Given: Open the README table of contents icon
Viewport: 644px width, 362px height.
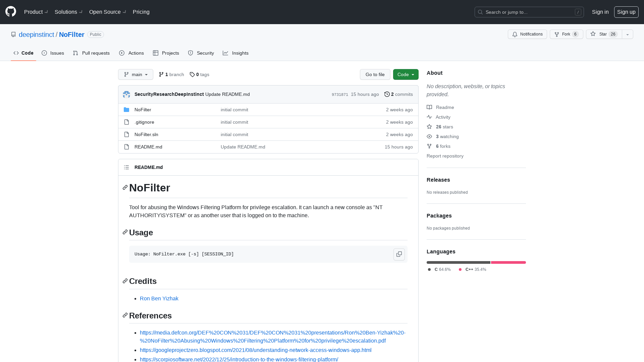Looking at the screenshot, I should [x=126, y=167].
